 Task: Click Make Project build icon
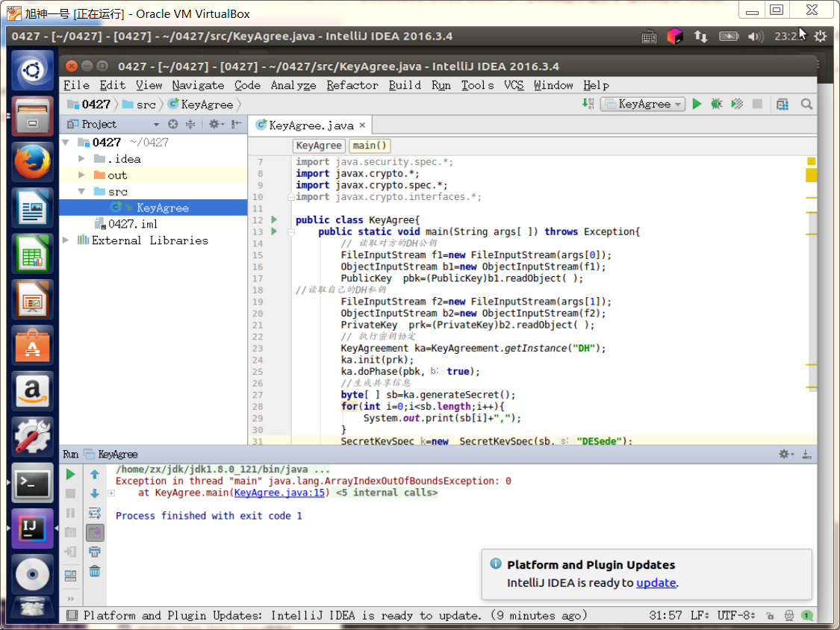(x=588, y=104)
